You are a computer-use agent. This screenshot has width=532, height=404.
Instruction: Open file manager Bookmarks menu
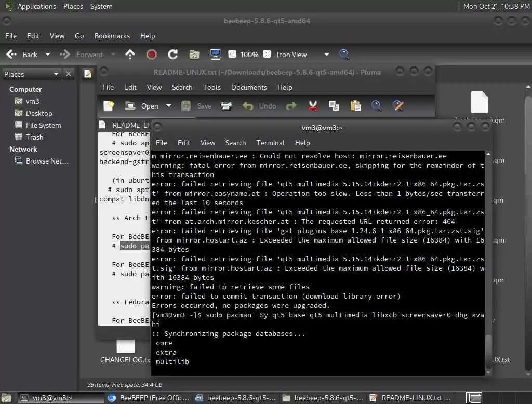[x=112, y=36]
